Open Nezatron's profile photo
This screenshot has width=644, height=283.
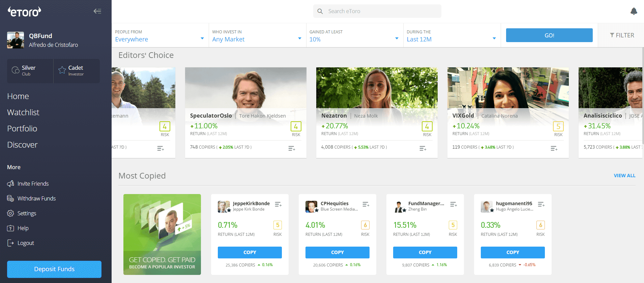click(x=377, y=88)
